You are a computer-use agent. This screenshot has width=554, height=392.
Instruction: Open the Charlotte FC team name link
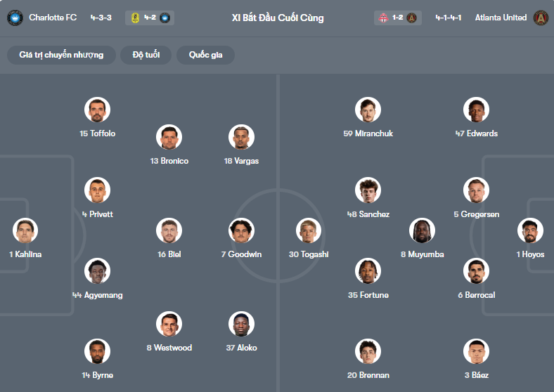point(53,18)
